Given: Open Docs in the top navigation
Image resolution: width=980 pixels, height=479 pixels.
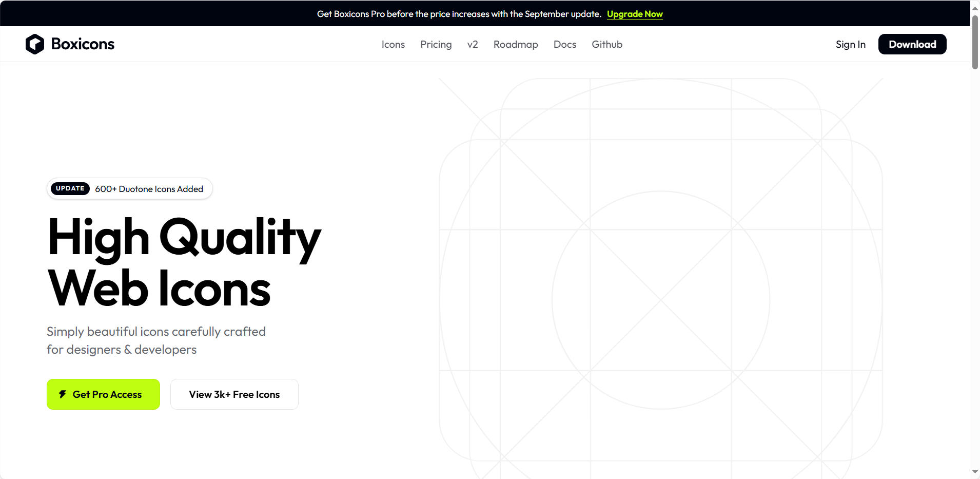Looking at the screenshot, I should 564,45.
